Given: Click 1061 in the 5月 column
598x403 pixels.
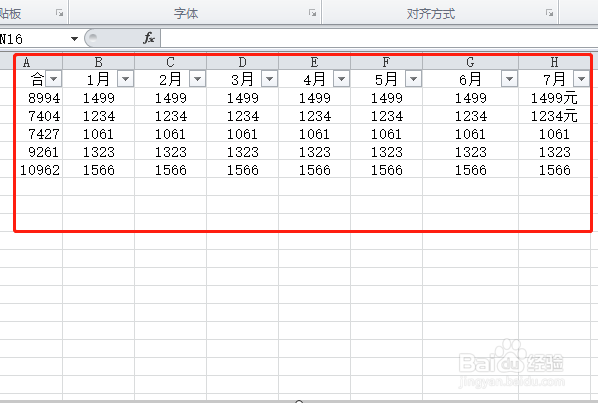Looking at the screenshot, I should pos(387,134).
